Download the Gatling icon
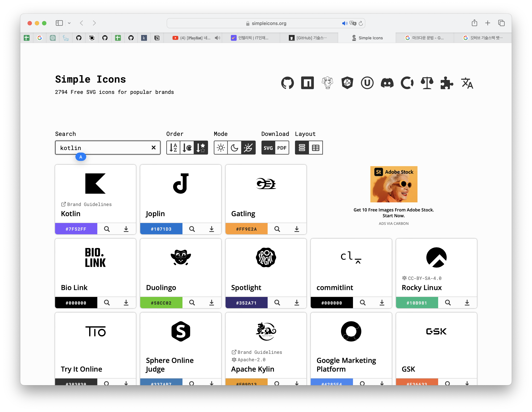The image size is (532, 412). 297,229
